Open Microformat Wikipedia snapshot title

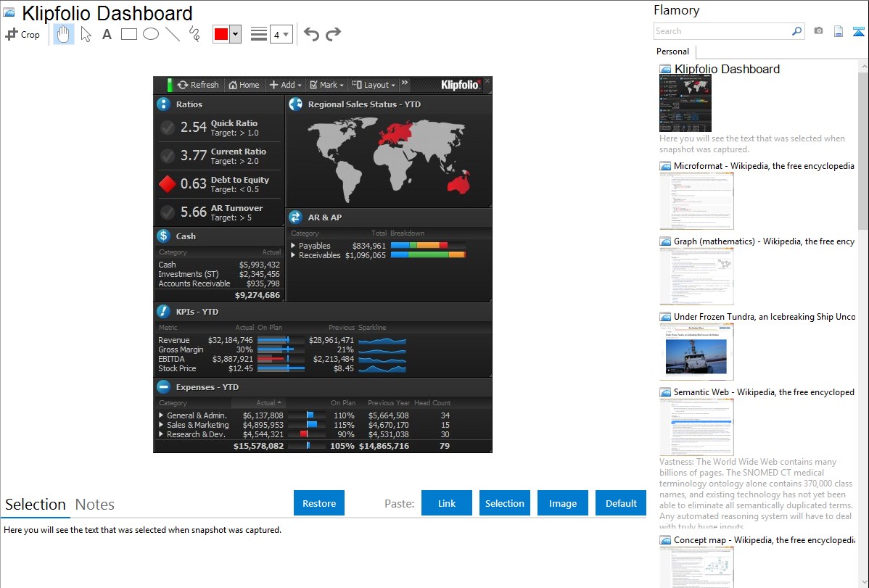click(764, 166)
